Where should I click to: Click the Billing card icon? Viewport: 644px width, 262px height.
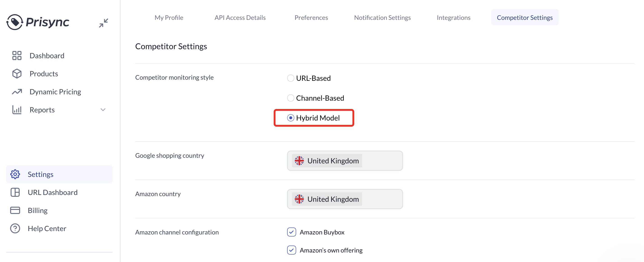15,210
